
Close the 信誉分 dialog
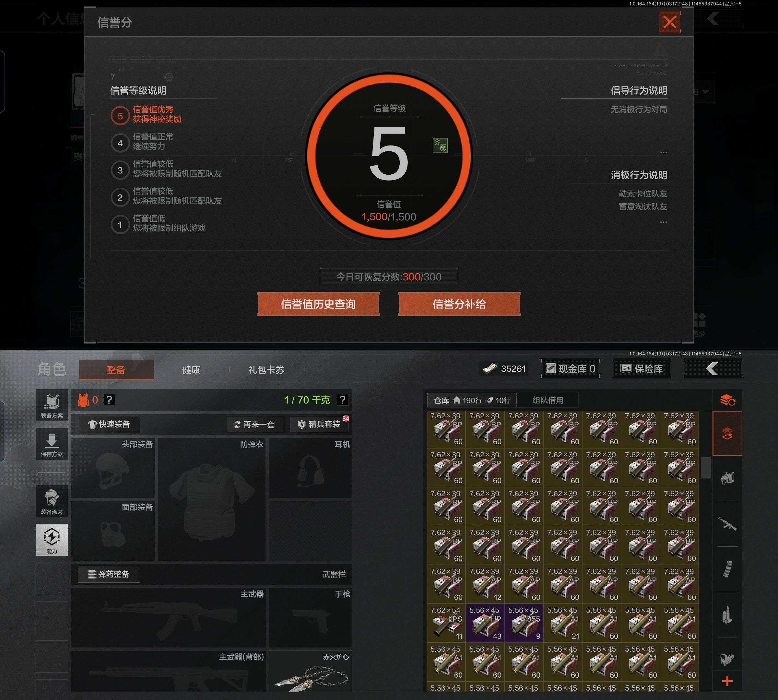pos(669,22)
